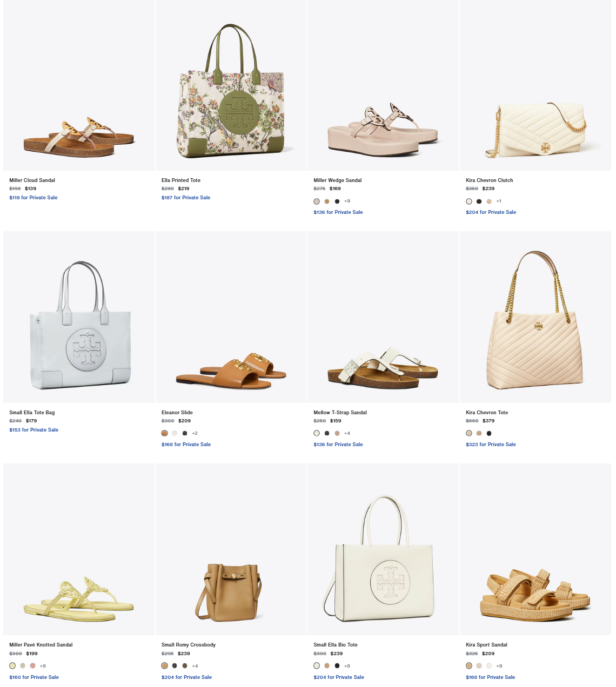This screenshot has height=687, width=616.
Task: Select the black swatch for Miller Wedge Sandal
Action: (x=337, y=201)
